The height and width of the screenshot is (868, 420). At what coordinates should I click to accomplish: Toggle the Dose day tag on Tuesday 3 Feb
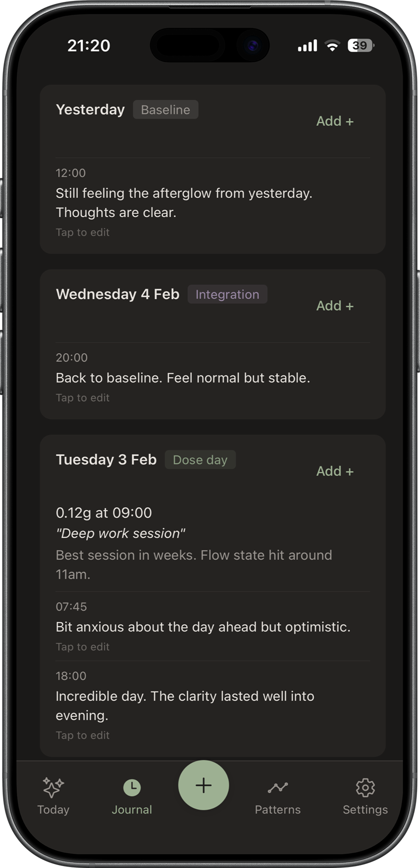click(x=200, y=460)
